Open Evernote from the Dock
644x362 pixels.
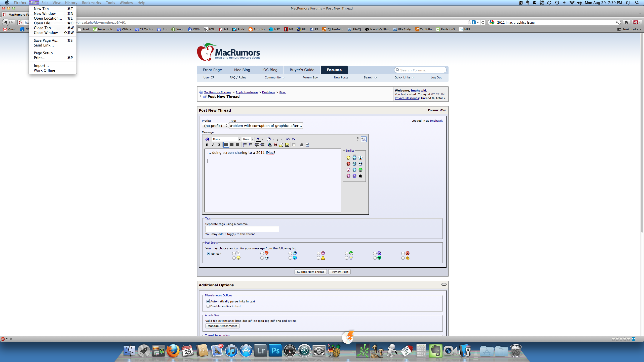click(x=435, y=350)
